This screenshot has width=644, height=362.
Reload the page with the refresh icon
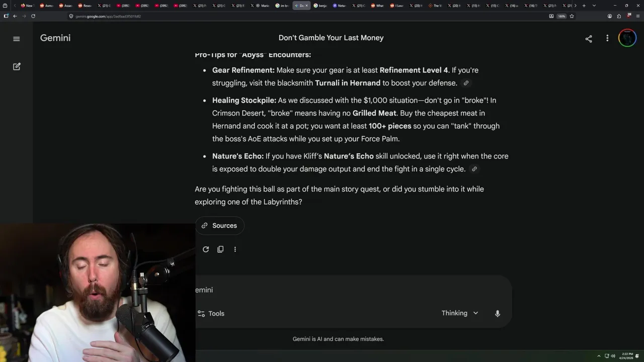33,16
